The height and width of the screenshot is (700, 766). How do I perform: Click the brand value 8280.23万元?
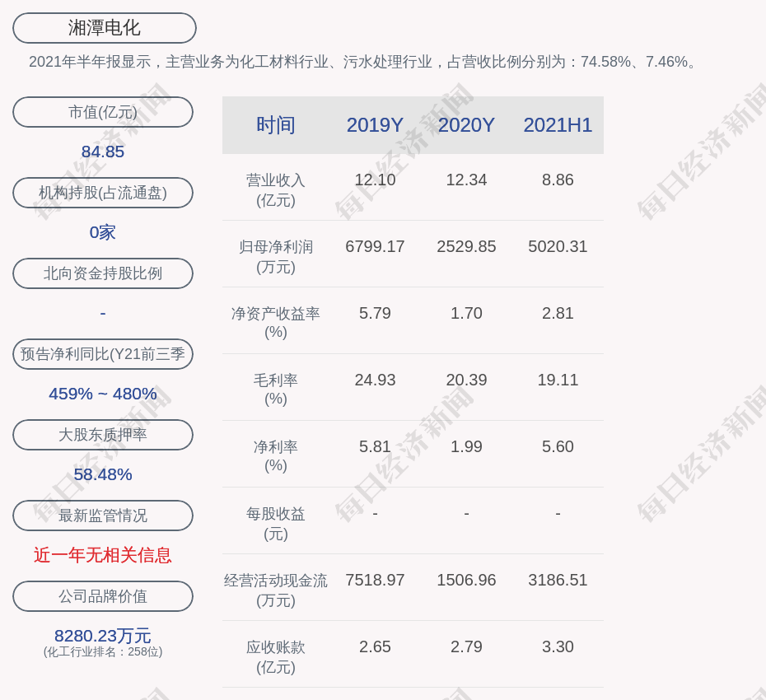103,636
